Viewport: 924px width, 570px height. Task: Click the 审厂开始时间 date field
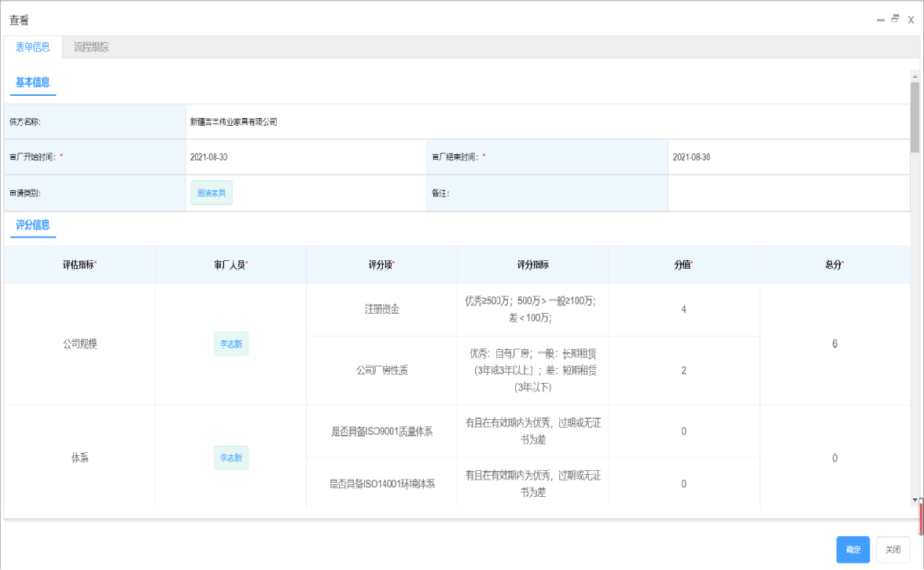click(x=306, y=157)
